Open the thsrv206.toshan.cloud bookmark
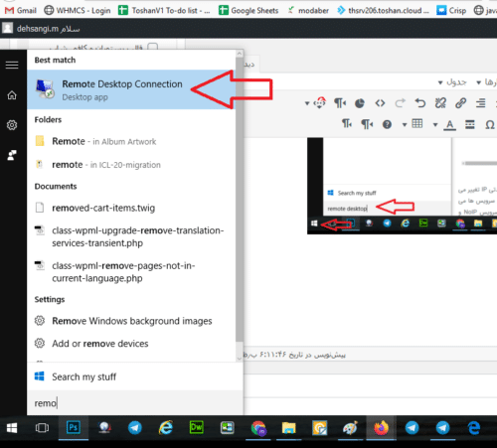 point(383,11)
